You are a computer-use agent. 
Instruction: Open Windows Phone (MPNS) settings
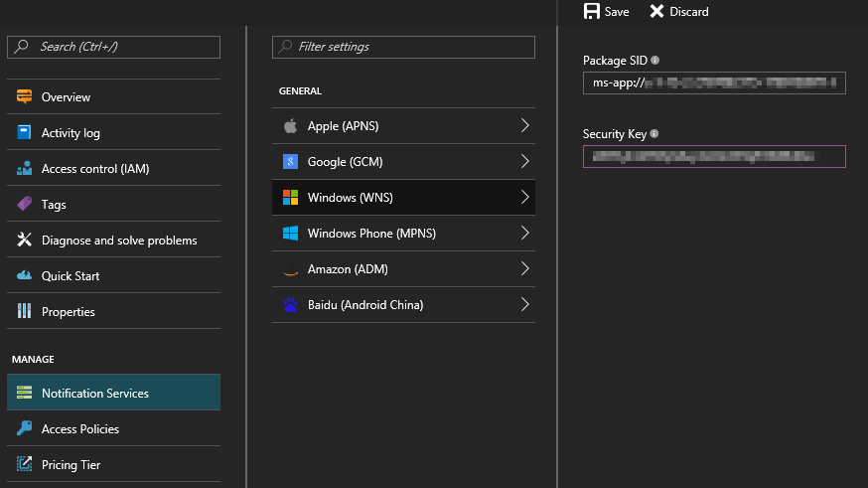click(x=402, y=234)
